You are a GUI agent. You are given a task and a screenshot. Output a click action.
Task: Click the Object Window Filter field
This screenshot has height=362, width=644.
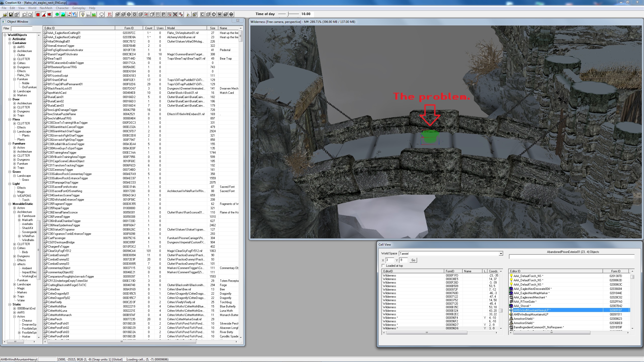pos(22,28)
